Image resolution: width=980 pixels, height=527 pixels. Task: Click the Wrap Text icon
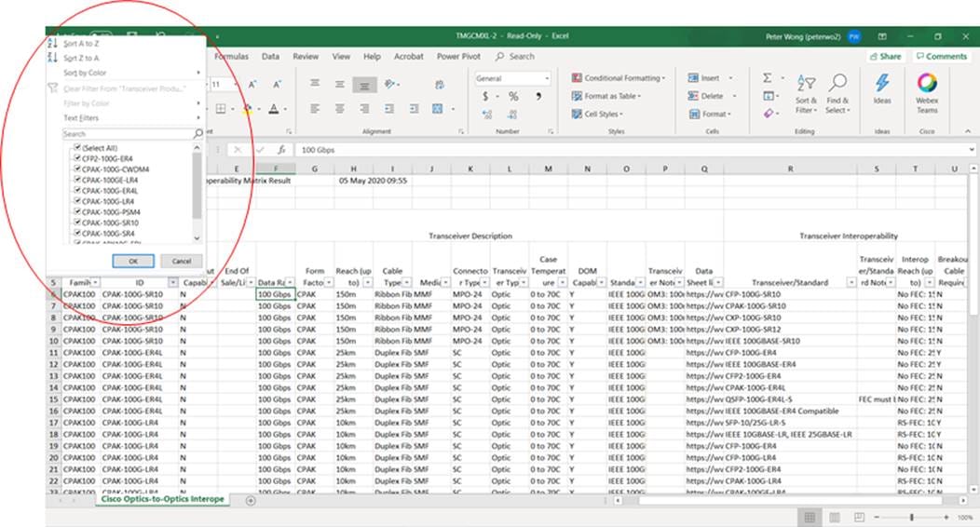pyautogui.click(x=440, y=85)
